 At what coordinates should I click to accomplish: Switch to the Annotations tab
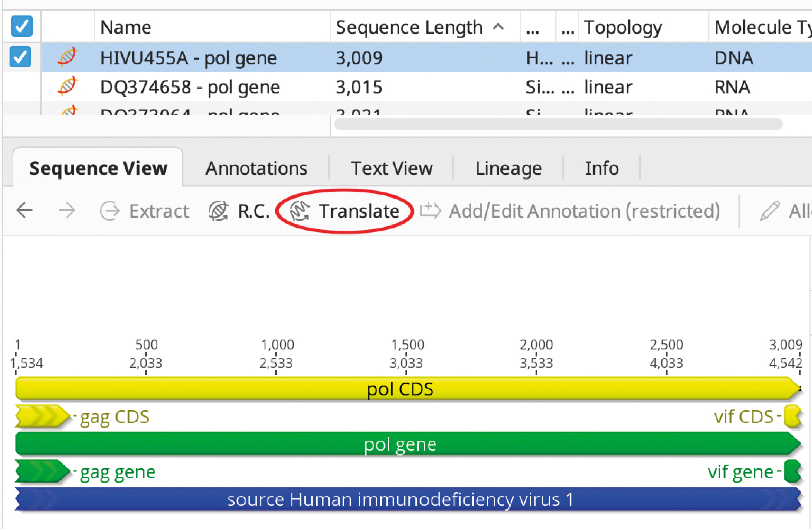tap(256, 168)
